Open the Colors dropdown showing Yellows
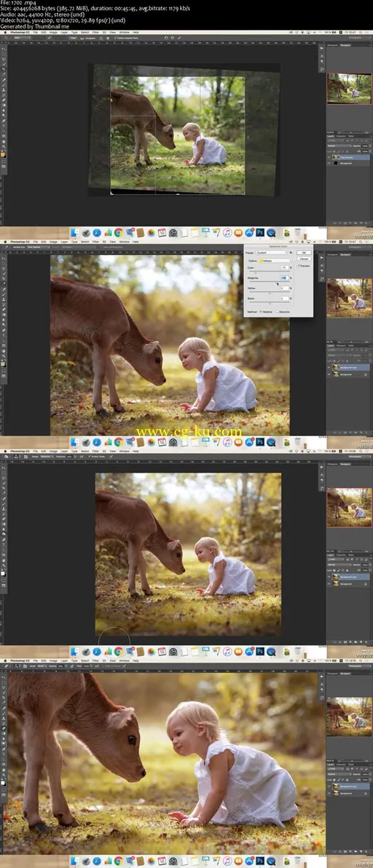Screen dimensions: 373x868 (x=275, y=260)
